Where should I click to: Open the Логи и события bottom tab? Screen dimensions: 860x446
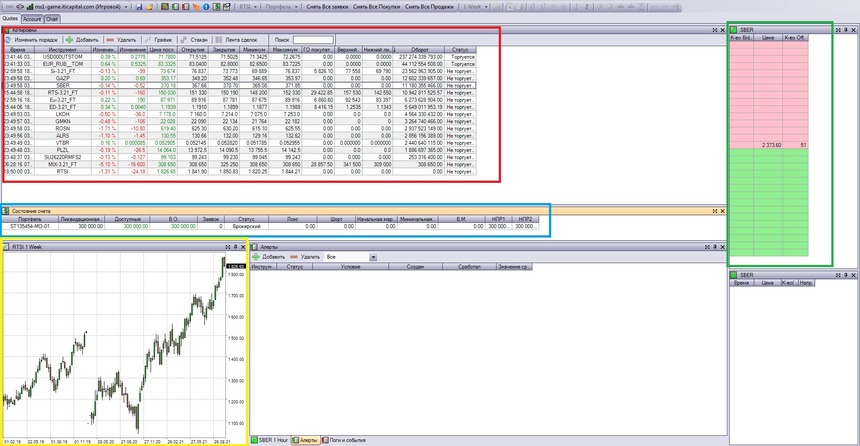pos(343,440)
